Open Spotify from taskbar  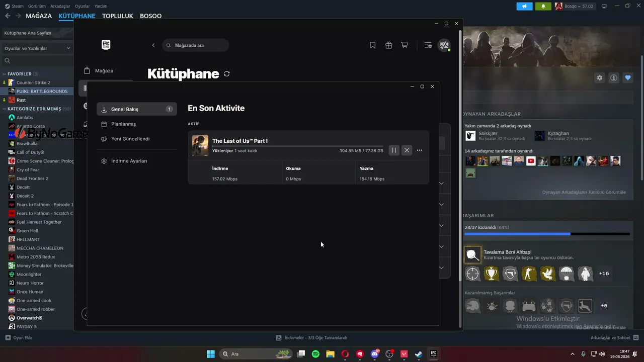(x=315, y=354)
